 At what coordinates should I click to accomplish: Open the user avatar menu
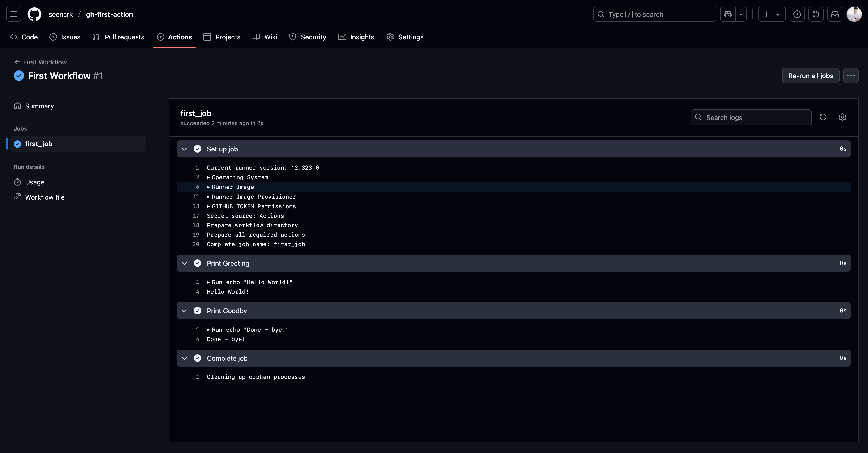[x=854, y=14]
